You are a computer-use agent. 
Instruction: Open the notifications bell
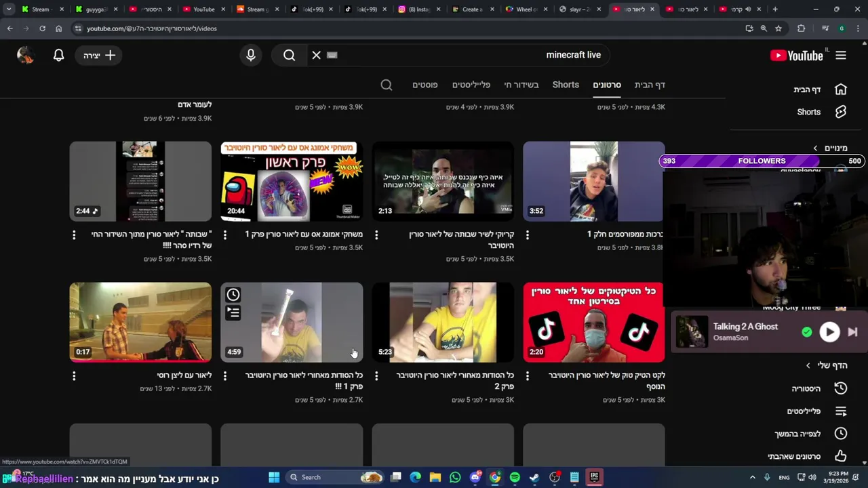pyautogui.click(x=59, y=56)
